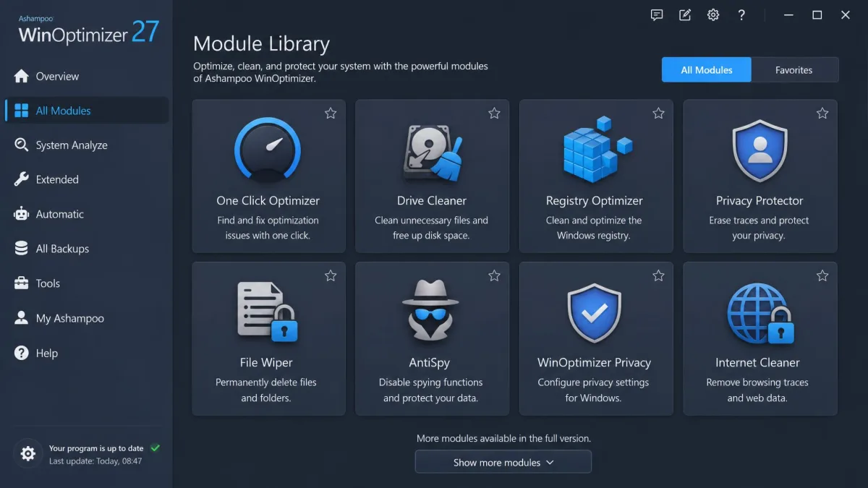
Task: Open feedback via the speech bubble icon
Action: pos(657,14)
